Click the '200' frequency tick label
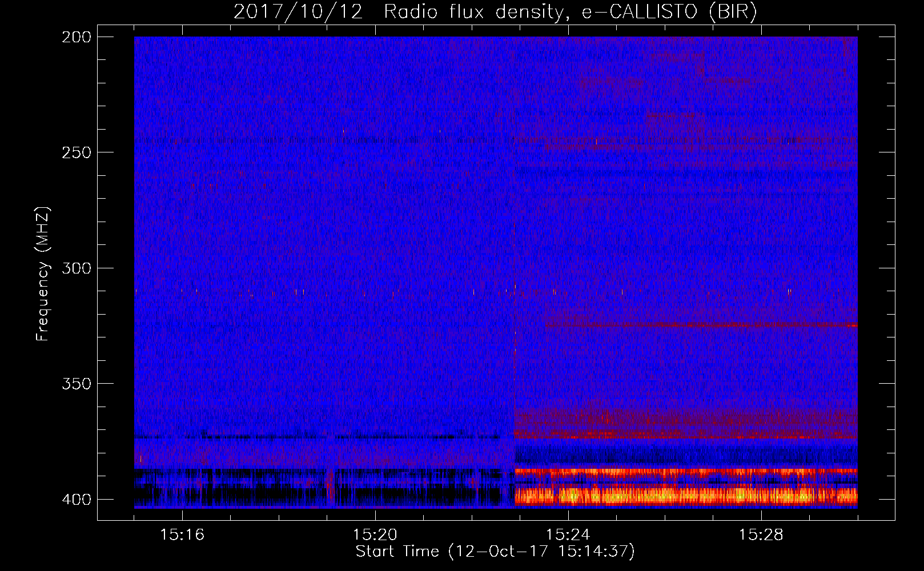The width and height of the screenshot is (924, 571). click(x=77, y=37)
